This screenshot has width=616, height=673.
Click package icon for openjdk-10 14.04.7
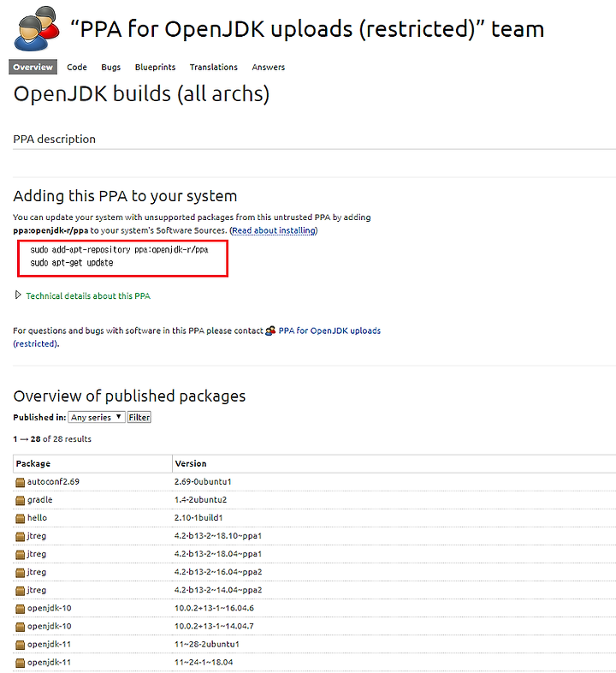[x=21, y=627]
